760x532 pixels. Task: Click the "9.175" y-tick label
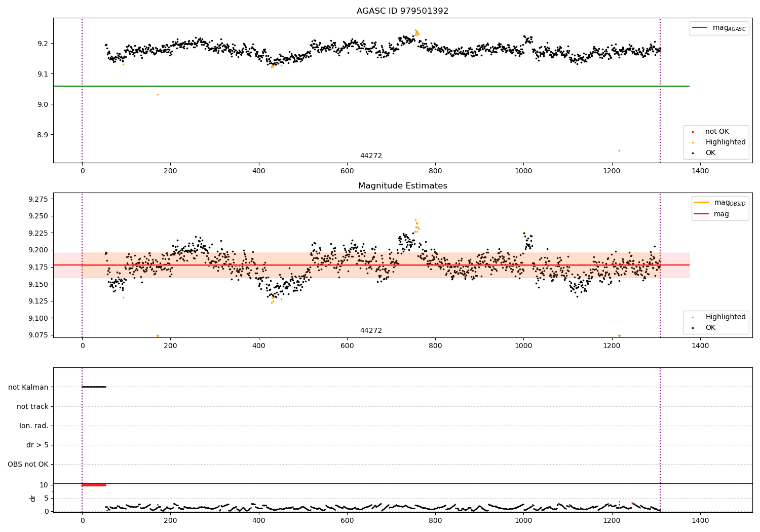tap(39, 267)
